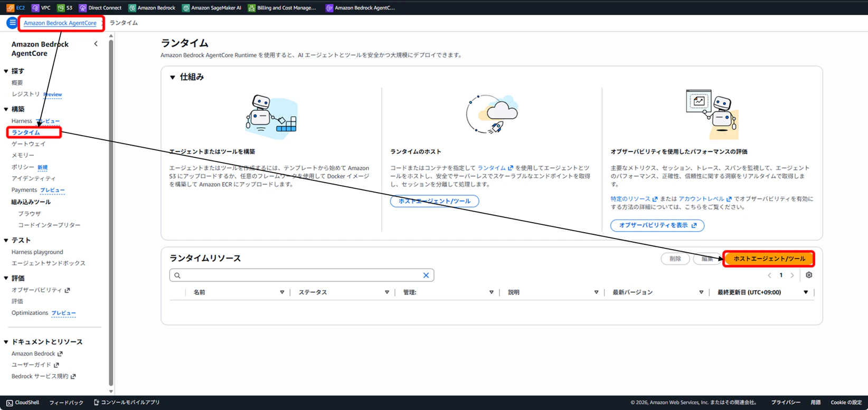Open Cookie の設定 in the footer

[846, 403]
